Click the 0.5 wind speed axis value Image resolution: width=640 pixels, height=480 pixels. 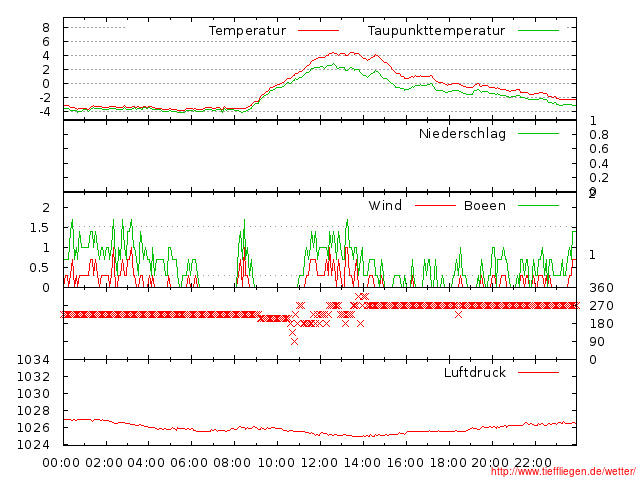click(x=39, y=268)
